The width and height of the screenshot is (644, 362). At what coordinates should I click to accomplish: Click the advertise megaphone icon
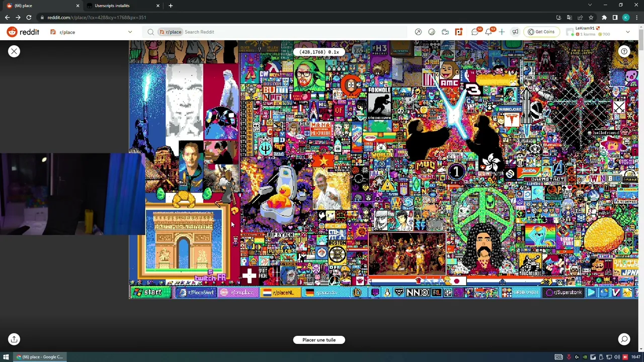[x=515, y=32]
